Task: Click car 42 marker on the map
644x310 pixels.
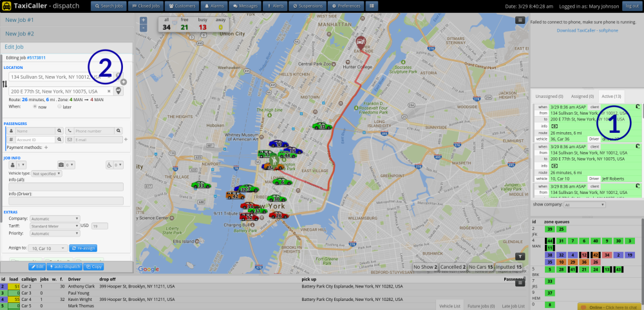Action: coord(235,196)
